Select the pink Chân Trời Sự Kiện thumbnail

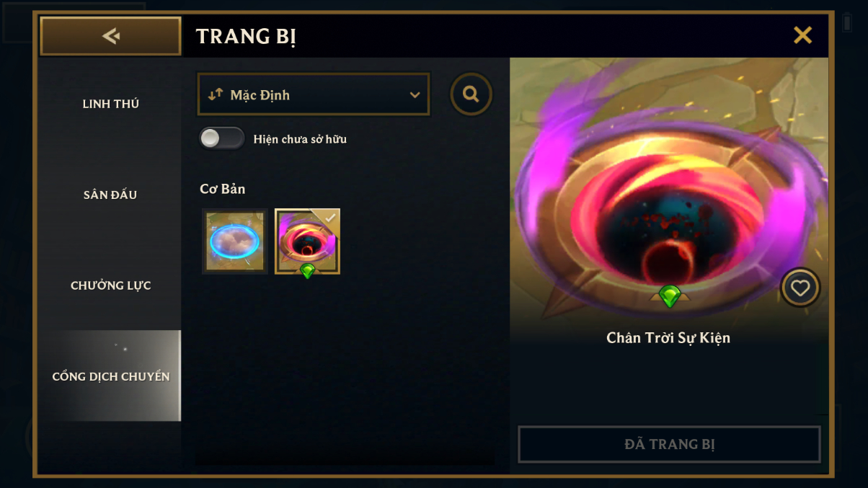tap(307, 241)
